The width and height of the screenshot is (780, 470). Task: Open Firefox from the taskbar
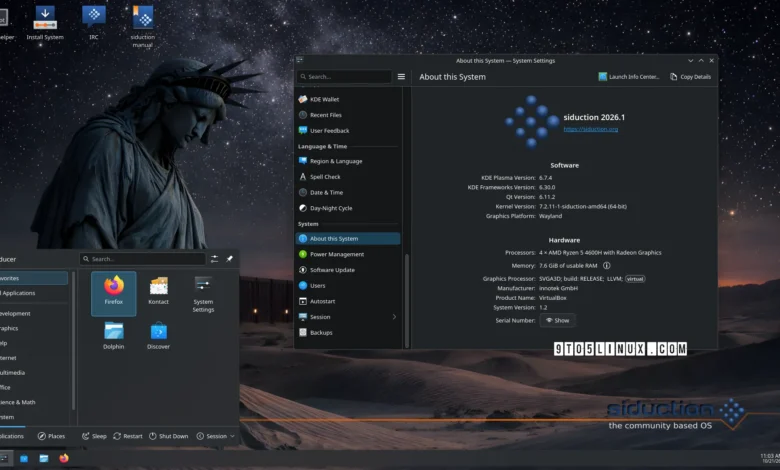coord(64,458)
